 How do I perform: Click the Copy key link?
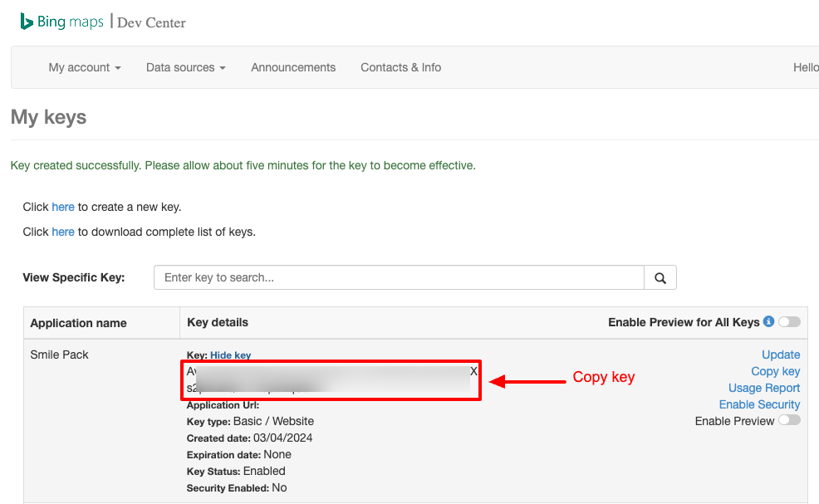tap(776, 371)
